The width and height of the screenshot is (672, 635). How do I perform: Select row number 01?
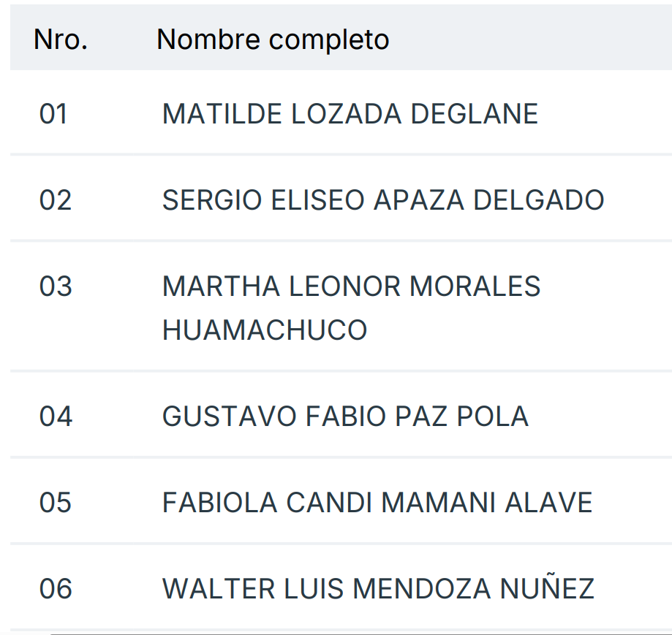coord(53,114)
